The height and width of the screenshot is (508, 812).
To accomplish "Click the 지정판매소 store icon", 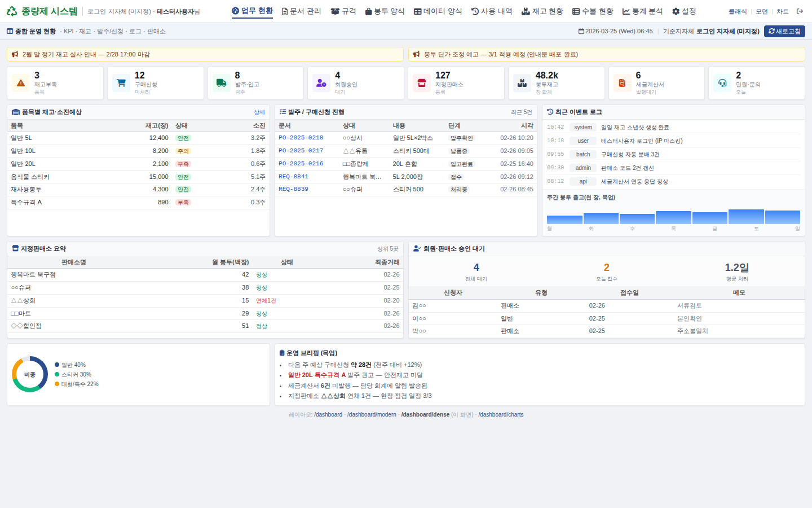I will click(421, 83).
